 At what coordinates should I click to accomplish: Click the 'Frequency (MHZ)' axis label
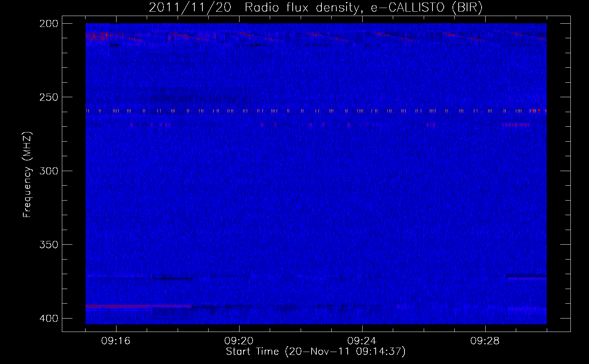click(27, 174)
